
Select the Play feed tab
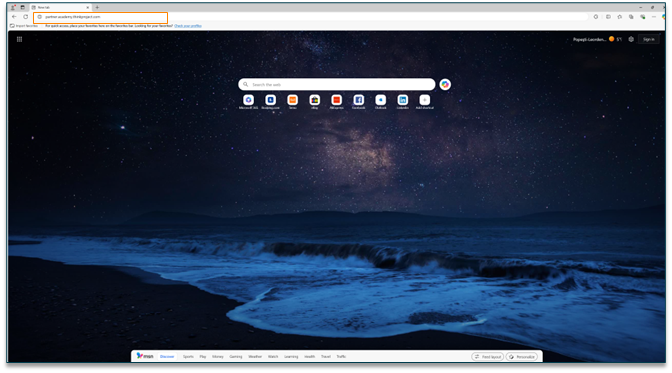(203, 357)
